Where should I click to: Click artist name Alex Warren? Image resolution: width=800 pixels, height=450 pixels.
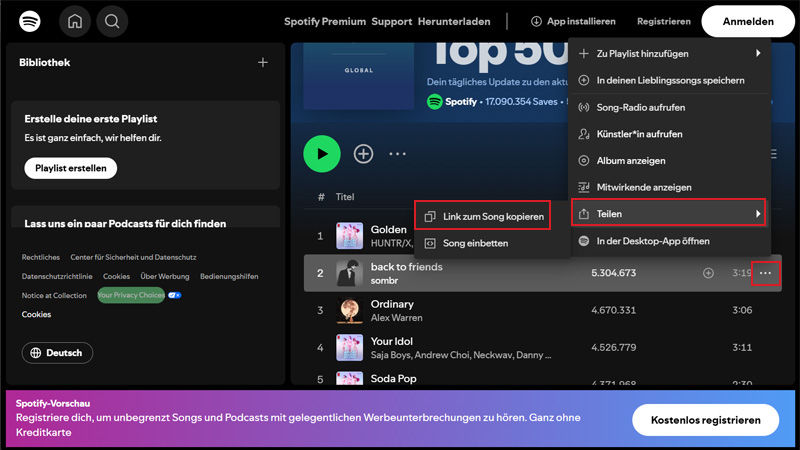(x=396, y=317)
